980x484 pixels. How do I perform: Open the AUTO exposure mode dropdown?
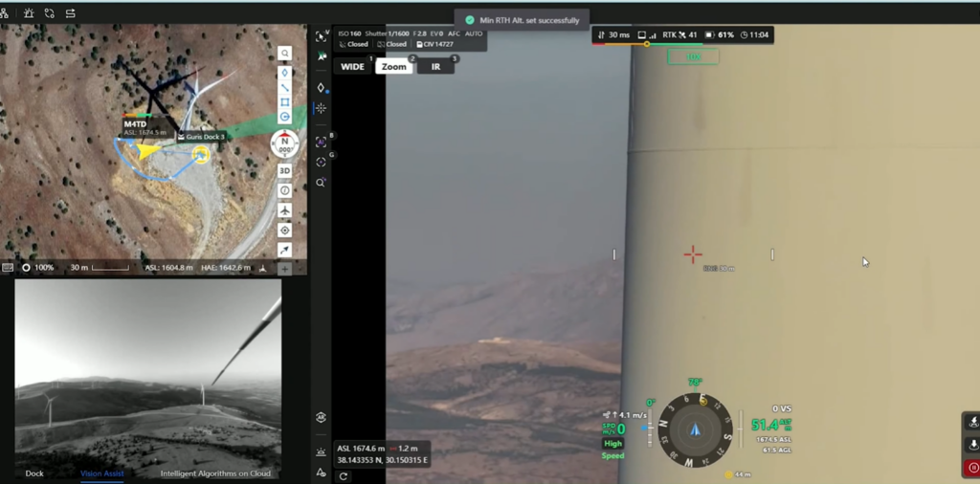point(474,33)
